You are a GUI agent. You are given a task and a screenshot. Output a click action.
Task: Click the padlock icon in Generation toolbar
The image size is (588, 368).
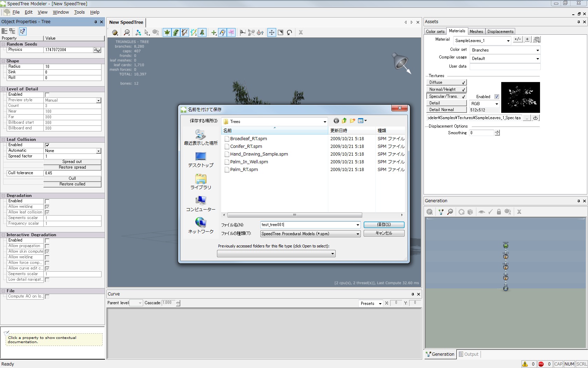[499, 212]
